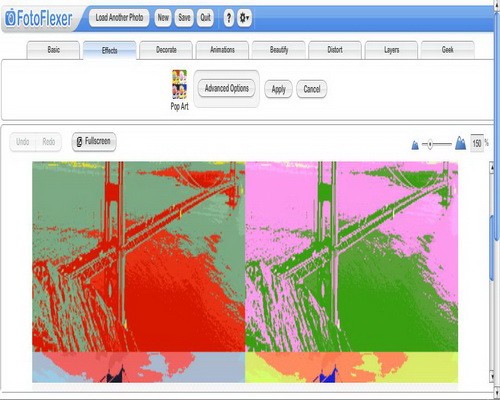Click the canvas vertical scrollbar down arrow
The width and height of the screenshot is (500, 400).
coord(492,377)
